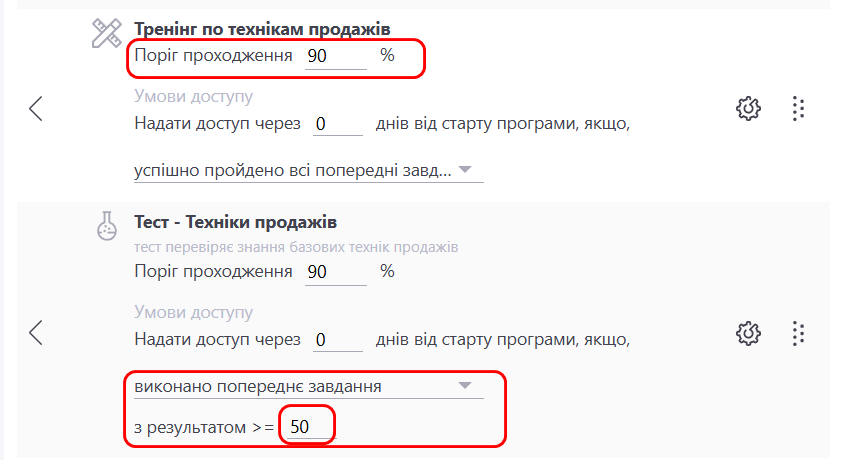Image resolution: width=842 pixels, height=460 pixels.
Task: Open settings gear for Тренінг по технікам продажів
Action: (x=748, y=108)
